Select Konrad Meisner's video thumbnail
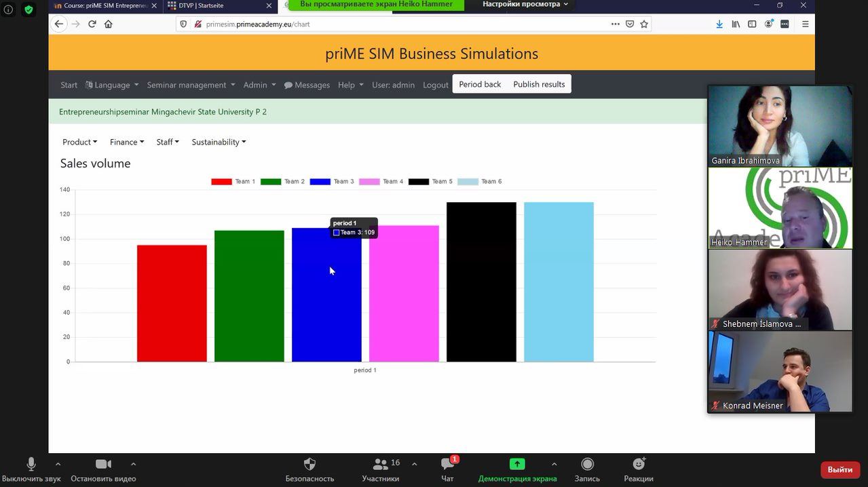The image size is (868, 487). pyautogui.click(x=780, y=372)
